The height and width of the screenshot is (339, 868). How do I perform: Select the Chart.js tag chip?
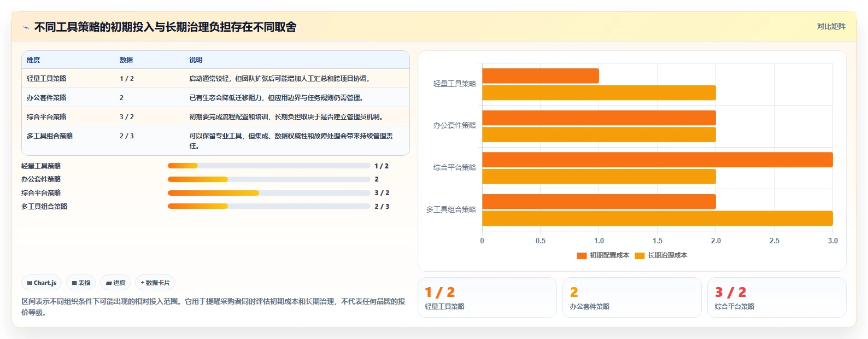click(x=42, y=283)
